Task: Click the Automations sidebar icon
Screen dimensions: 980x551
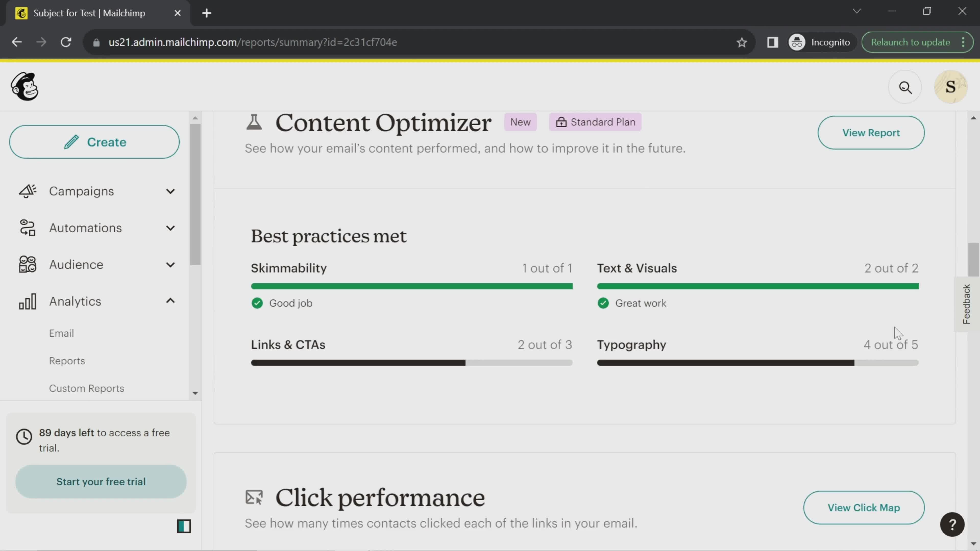Action: click(x=26, y=227)
